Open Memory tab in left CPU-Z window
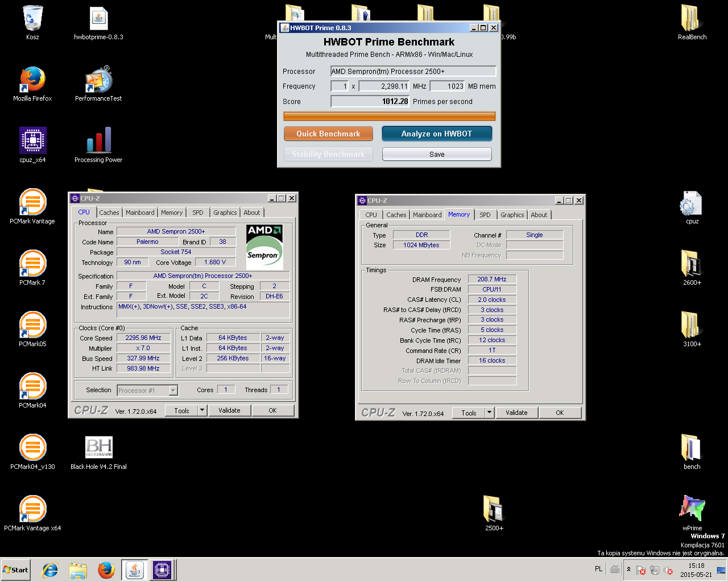This screenshot has height=582, width=728. pos(172,213)
